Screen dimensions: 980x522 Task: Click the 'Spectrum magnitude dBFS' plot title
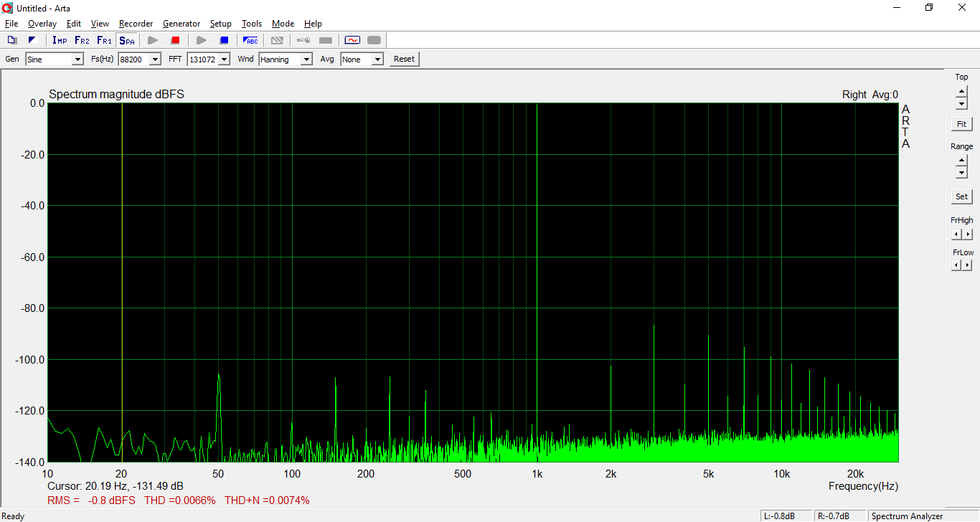click(x=116, y=95)
